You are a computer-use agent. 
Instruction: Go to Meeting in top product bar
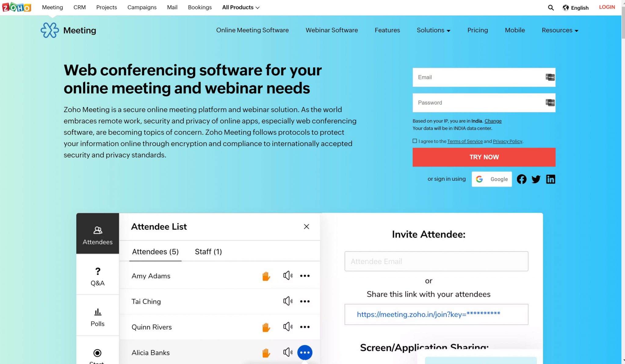[x=52, y=7]
